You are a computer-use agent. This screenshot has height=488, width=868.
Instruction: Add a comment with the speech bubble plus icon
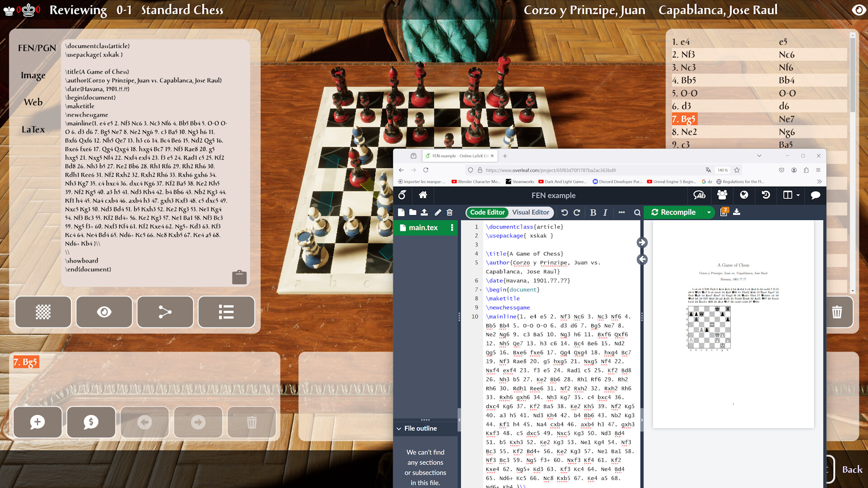(38, 422)
